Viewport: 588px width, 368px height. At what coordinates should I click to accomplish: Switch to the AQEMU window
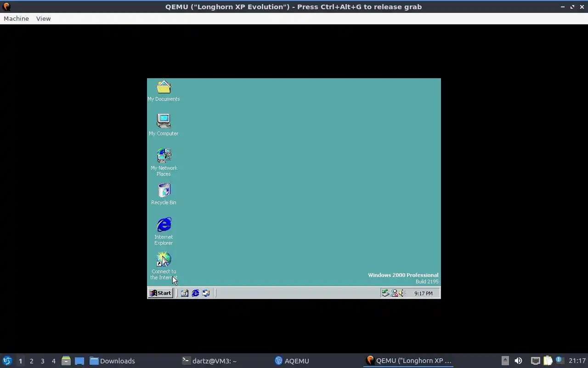click(x=292, y=361)
